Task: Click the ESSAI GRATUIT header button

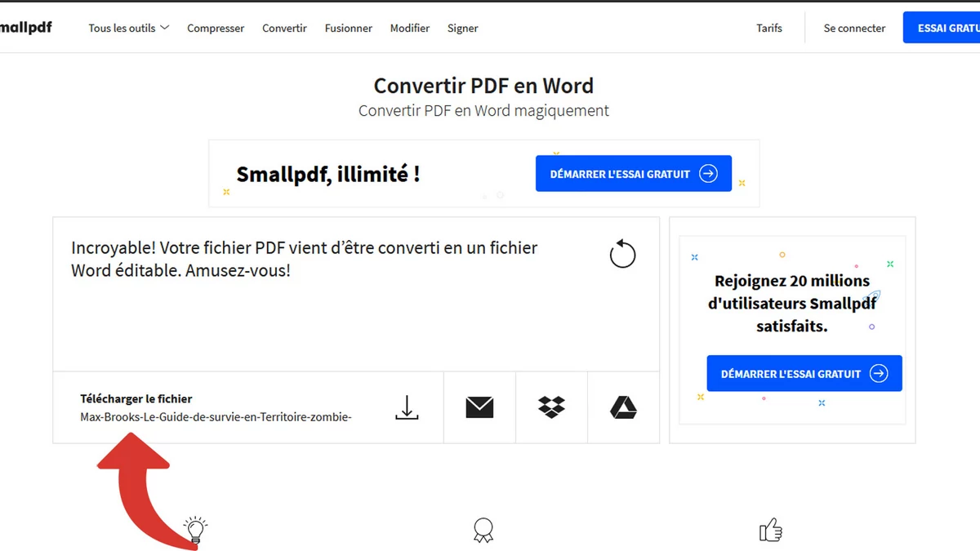Action: pos(942,28)
